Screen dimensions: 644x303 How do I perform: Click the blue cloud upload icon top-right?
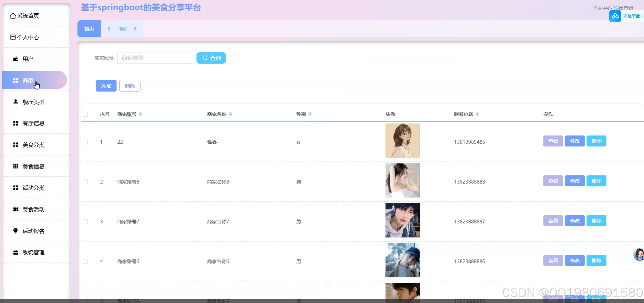tap(615, 16)
